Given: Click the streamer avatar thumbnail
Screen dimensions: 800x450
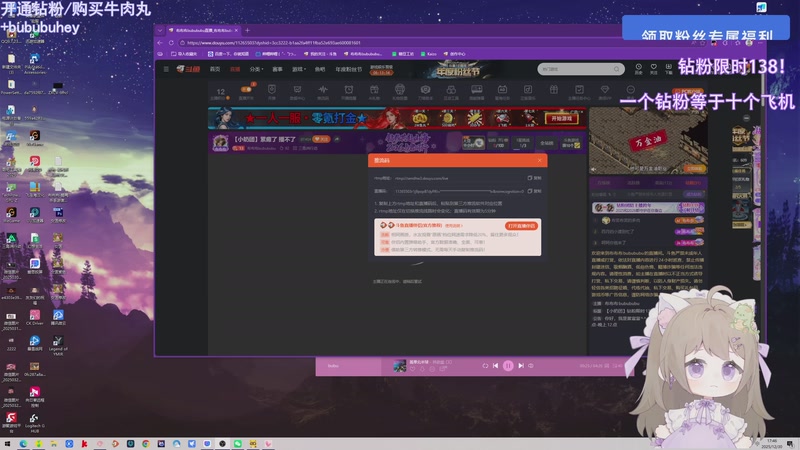Looking at the screenshot, I should click(x=220, y=142).
